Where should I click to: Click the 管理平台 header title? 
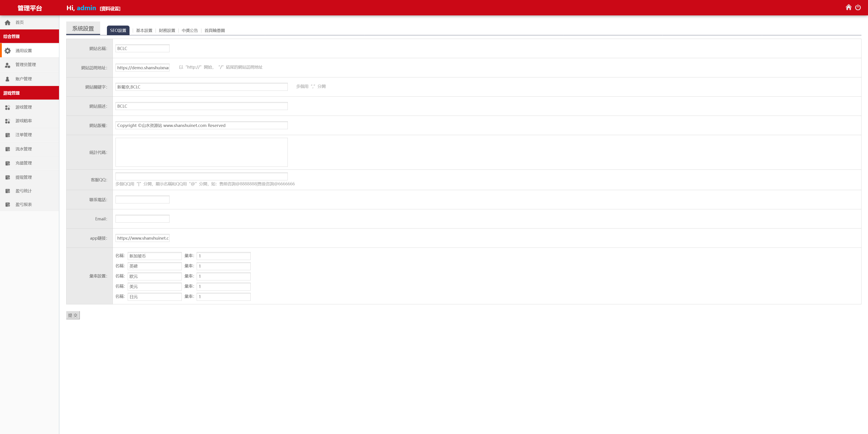point(30,8)
